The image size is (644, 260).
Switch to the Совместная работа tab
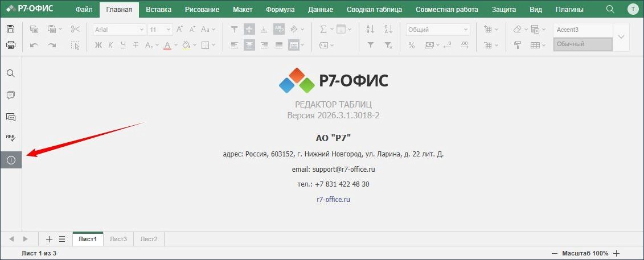[447, 10]
